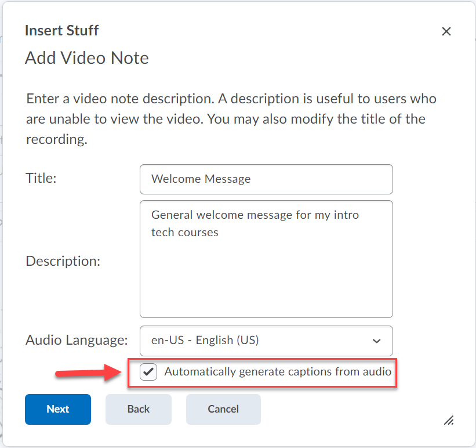This screenshot has width=476, height=448.
Task: Click the resize handle in dialog corner
Action: (448, 420)
